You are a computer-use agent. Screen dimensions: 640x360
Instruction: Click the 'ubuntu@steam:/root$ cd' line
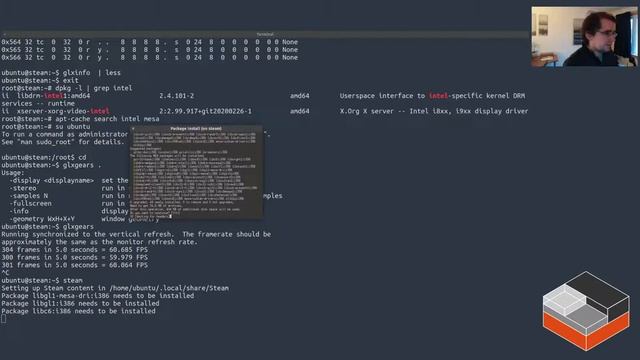pyautogui.click(x=44, y=158)
